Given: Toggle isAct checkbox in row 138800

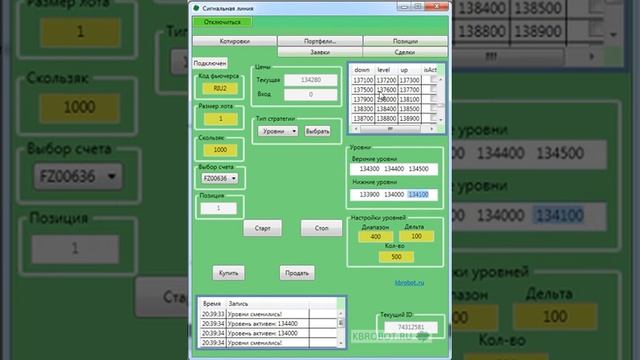Looking at the screenshot, I should (x=433, y=118).
